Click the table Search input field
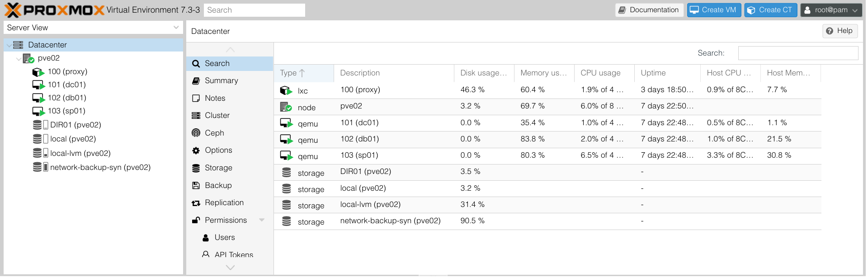The width and height of the screenshot is (868, 277). 798,53
